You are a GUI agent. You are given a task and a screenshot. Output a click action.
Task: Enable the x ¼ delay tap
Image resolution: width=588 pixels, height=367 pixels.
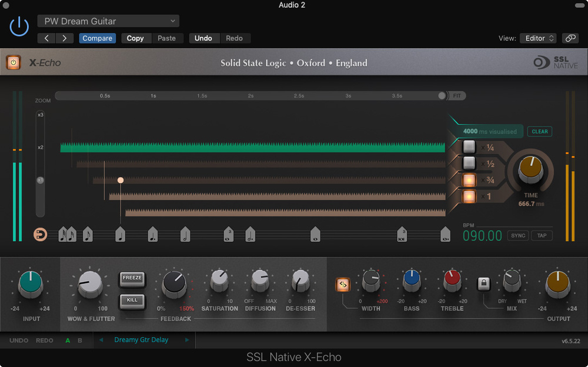(x=469, y=147)
